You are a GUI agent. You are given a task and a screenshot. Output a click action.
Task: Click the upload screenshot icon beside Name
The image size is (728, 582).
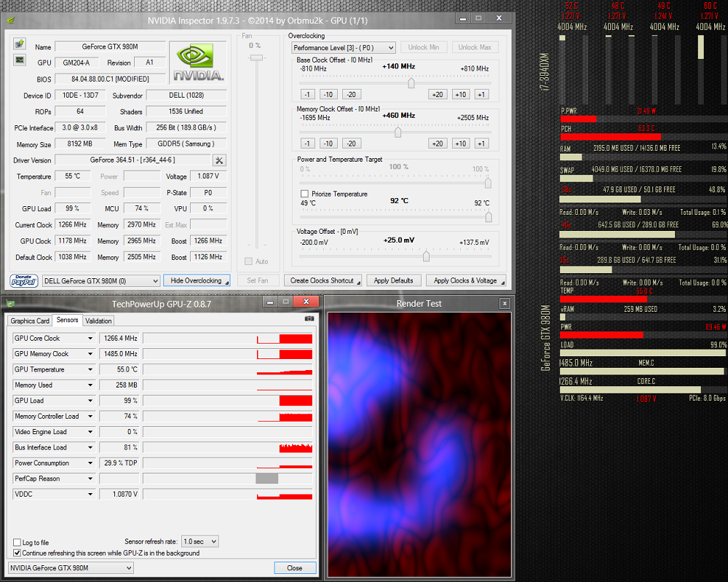click(20, 44)
